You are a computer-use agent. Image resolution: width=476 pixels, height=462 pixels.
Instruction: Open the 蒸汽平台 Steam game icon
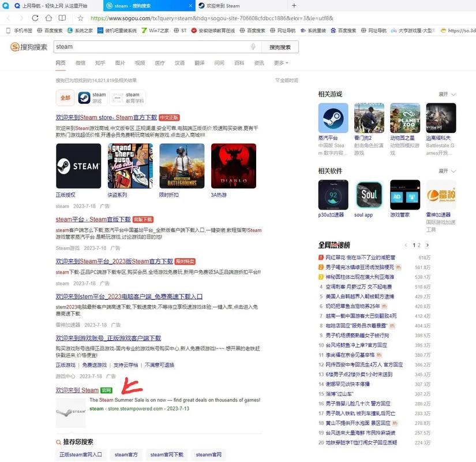(x=333, y=118)
